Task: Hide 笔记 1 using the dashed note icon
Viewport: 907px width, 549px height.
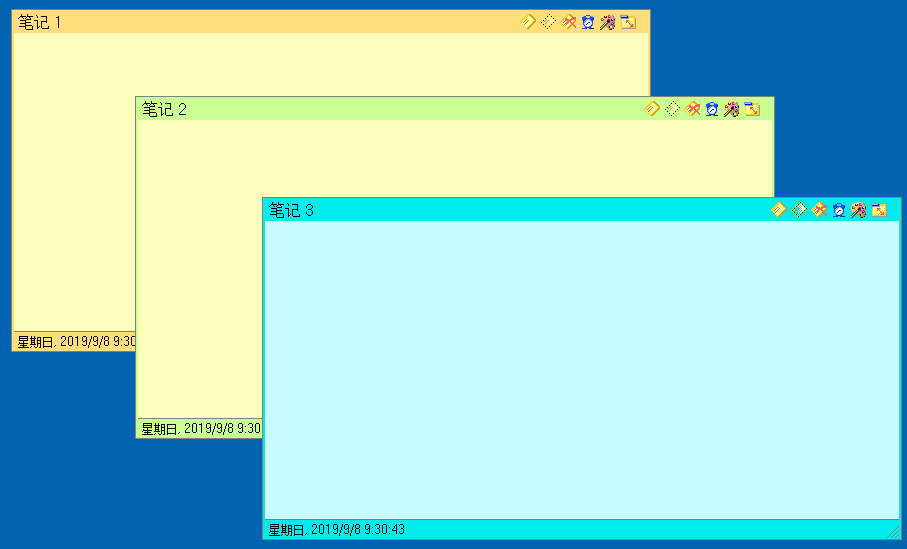Action: click(548, 22)
